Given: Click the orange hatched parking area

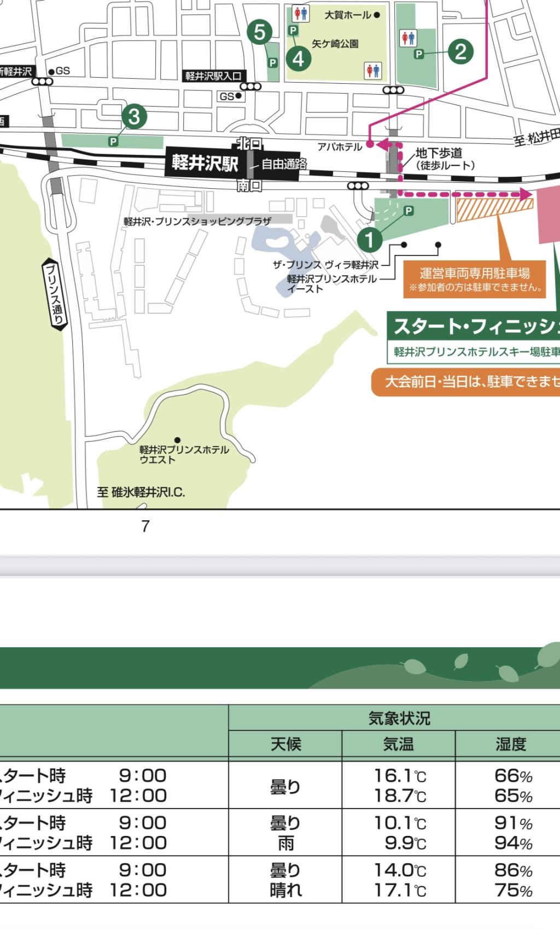Looking at the screenshot, I should click(x=493, y=210).
